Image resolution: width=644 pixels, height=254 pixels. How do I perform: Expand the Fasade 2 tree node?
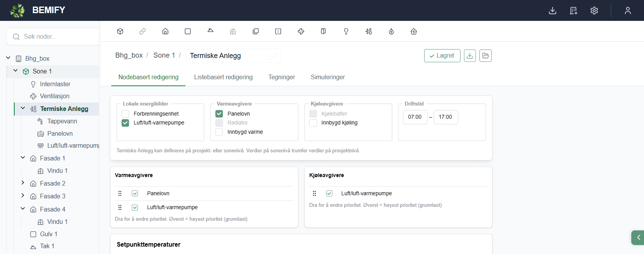[23, 183]
